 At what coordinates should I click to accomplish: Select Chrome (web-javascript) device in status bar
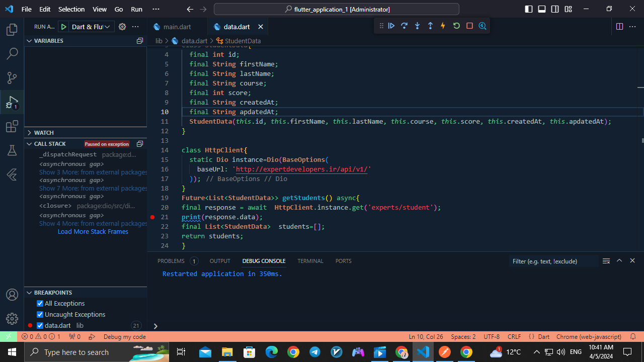point(589,337)
